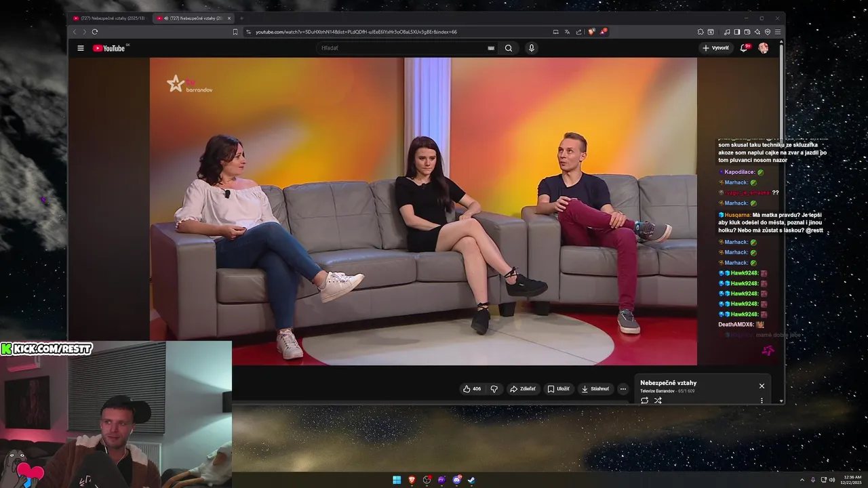868x488 pixels.
Task: Click the YouTube search magnifier button
Action: [x=509, y=48]
